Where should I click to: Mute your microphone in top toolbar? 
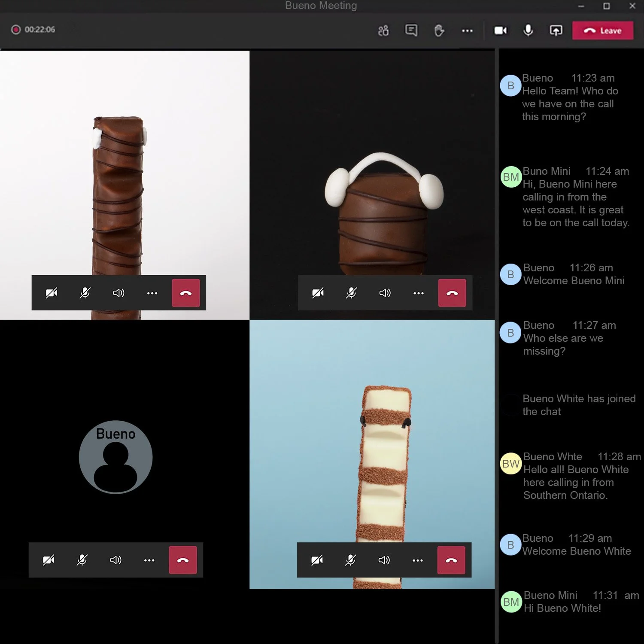point(528,30)
